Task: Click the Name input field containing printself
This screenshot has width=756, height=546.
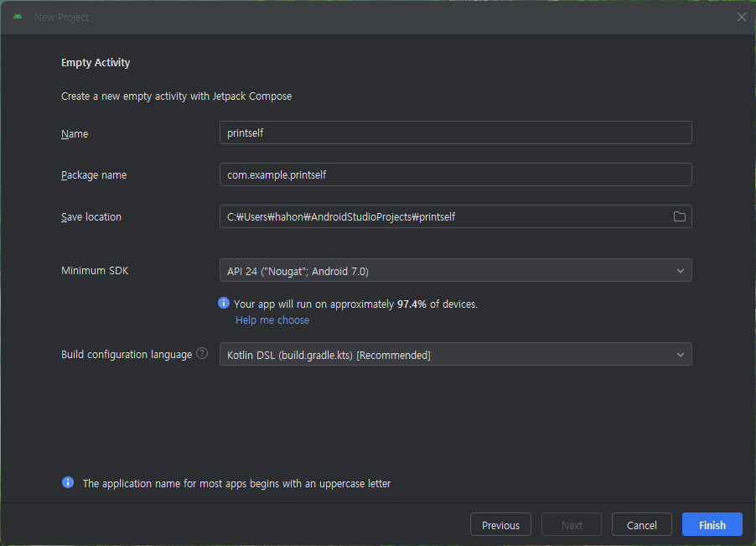Action: click(x=456, y=133)
